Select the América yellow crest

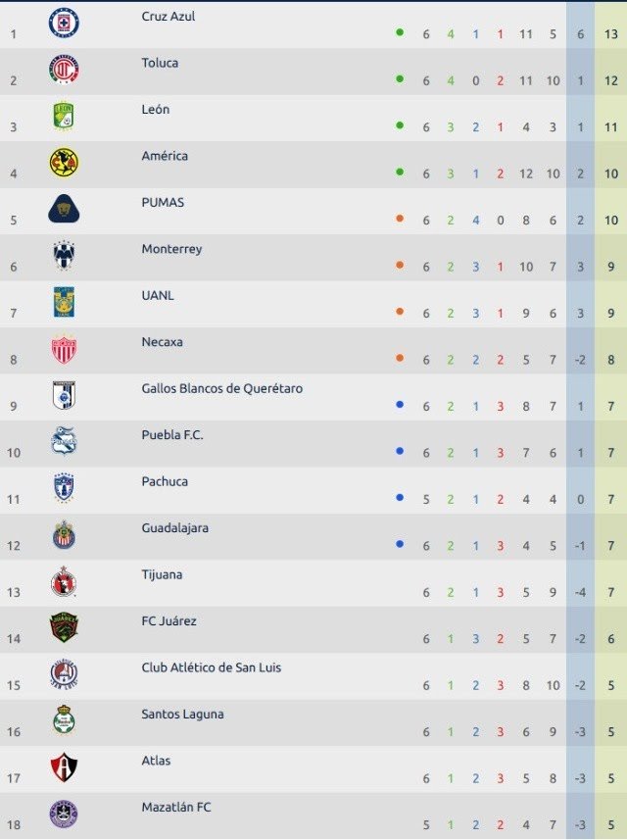64,163
